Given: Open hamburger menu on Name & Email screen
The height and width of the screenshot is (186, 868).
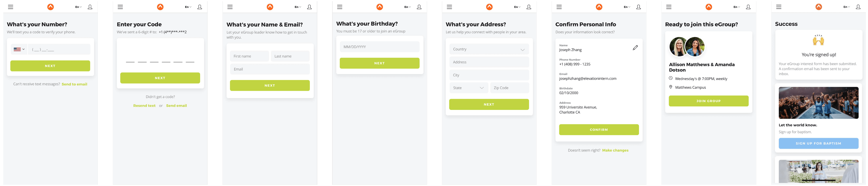Looking at the screenshot, I should tap(230, 7).
